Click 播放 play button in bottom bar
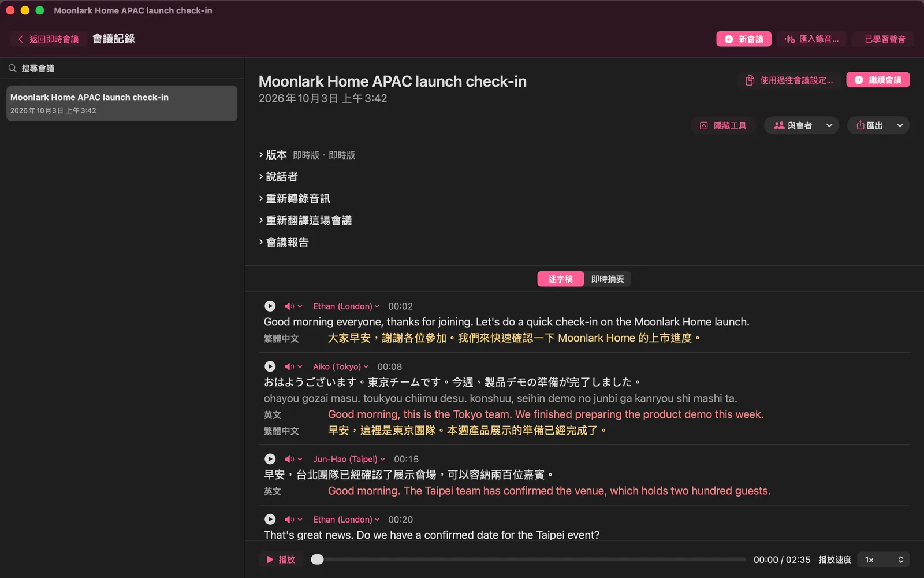 click(281, 560)
